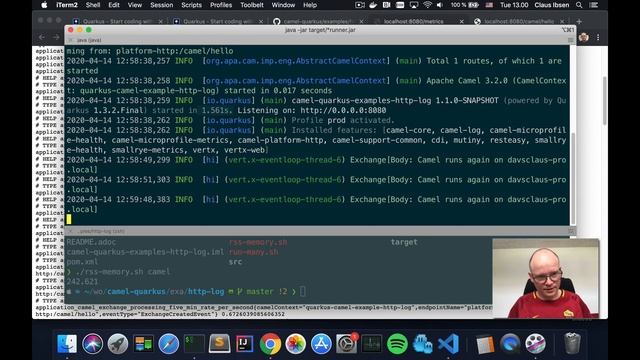Open the Apple menu
This screenshot has width=640, height=360.
44,5
